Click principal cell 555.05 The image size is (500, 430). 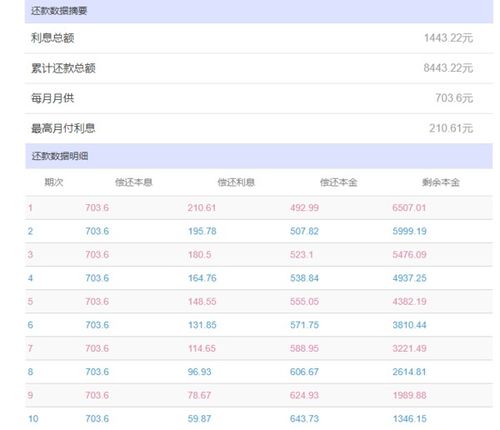pos(304,302)
